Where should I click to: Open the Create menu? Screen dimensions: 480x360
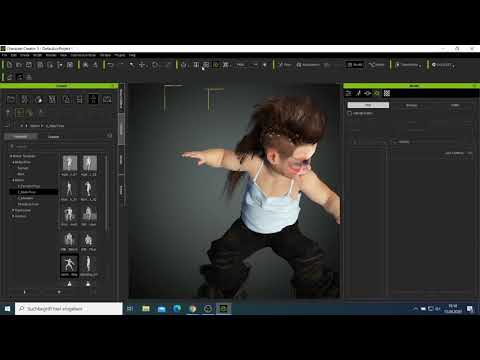point(25,55)
